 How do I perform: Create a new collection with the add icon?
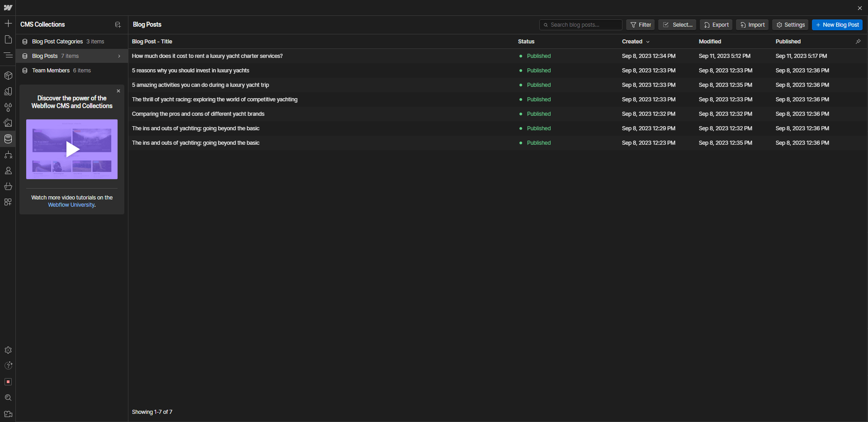coord(118,24)
